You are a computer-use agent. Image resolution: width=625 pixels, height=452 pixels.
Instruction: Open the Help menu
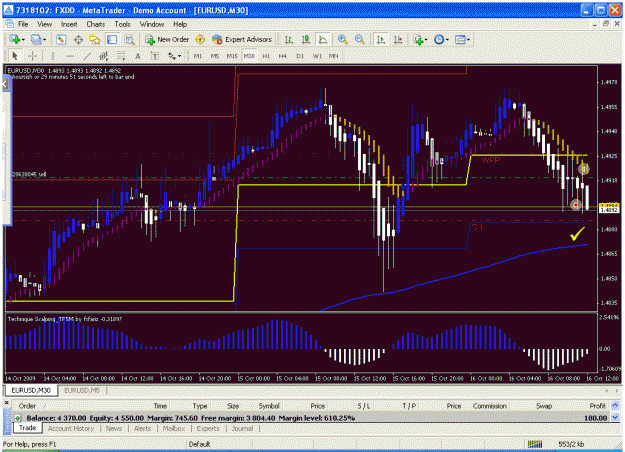180,24
